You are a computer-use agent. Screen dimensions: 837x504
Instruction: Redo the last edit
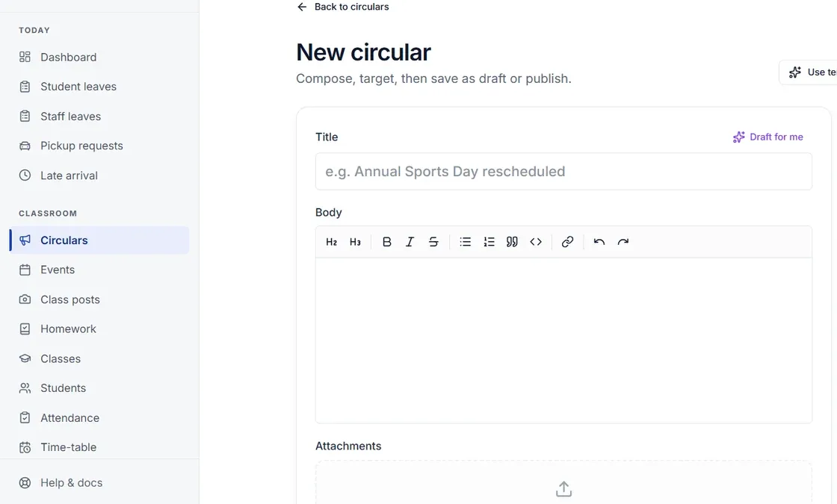pyautogui.click(x=623, y=242)
